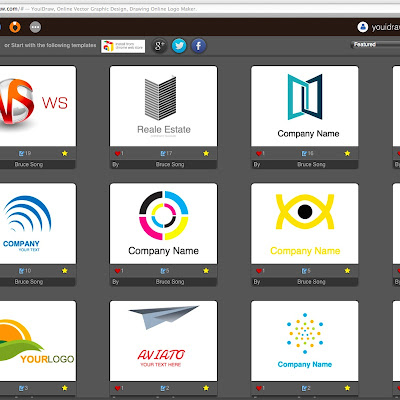Click the youidraw account name
Viewport: 400px width, 400px height.
click(x=386, y=27)
